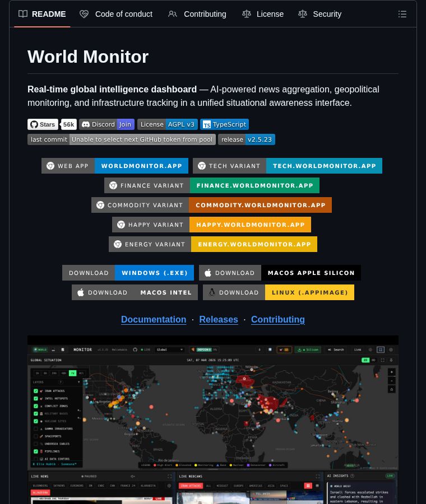
Task: Click Apple logo on macOS Intel download
Action: [x=81, y=292]
